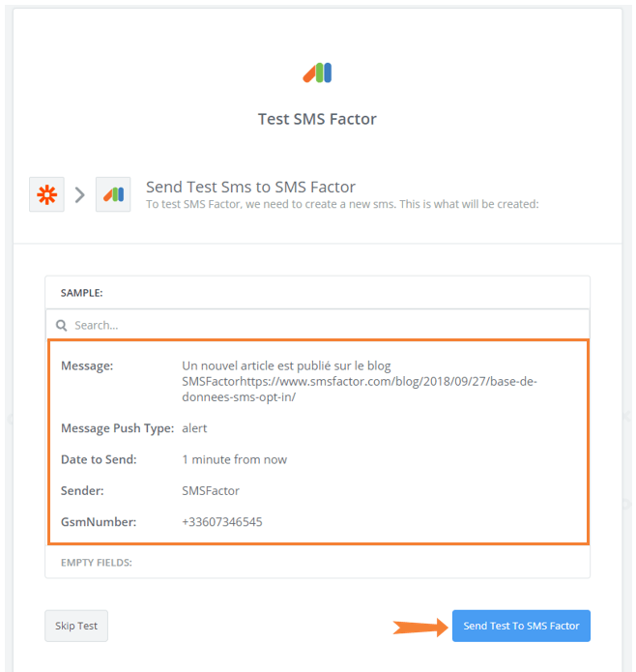
Task: Send the test to SMS Factor
Action: coord(521,626)
